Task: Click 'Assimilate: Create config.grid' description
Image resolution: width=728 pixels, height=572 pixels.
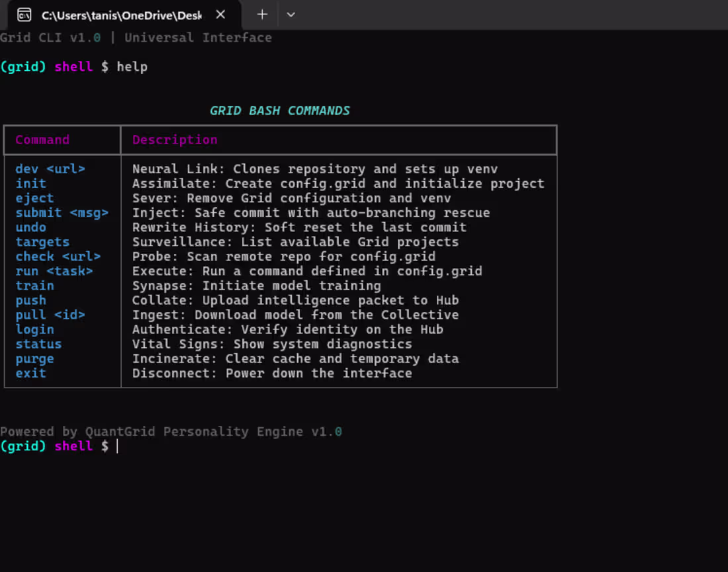Action: 338,184
